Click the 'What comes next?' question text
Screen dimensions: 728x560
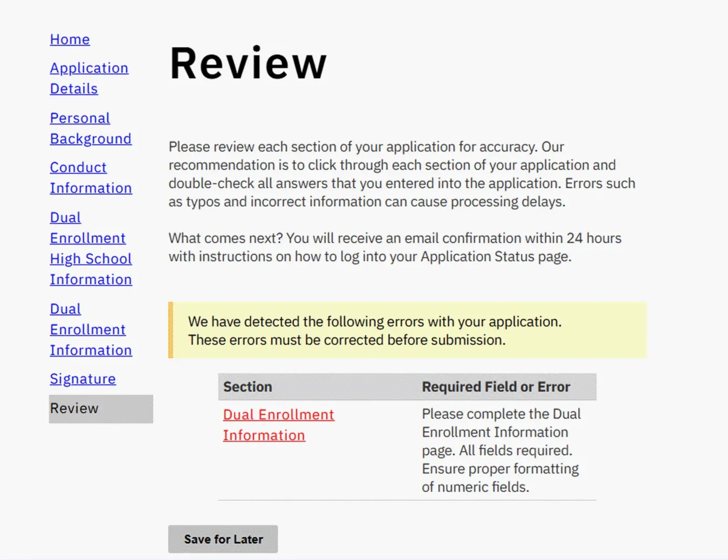click(225, 238)
